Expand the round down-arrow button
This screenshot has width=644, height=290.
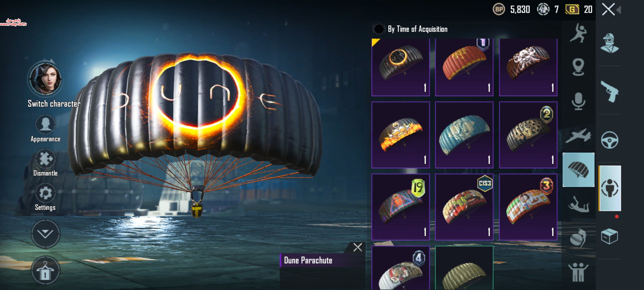[x=45, y=234]
